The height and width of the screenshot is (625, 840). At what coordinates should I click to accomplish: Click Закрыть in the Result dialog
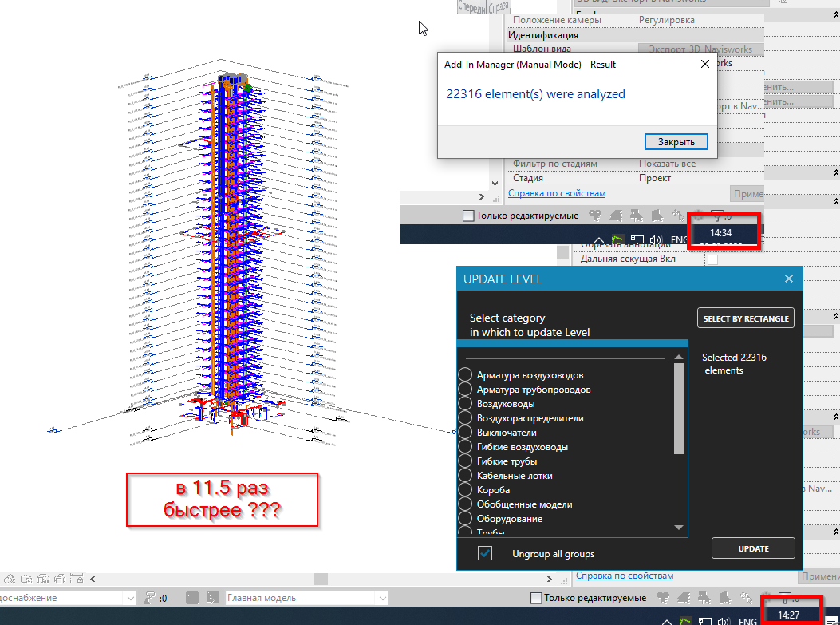tap(676, 142)
